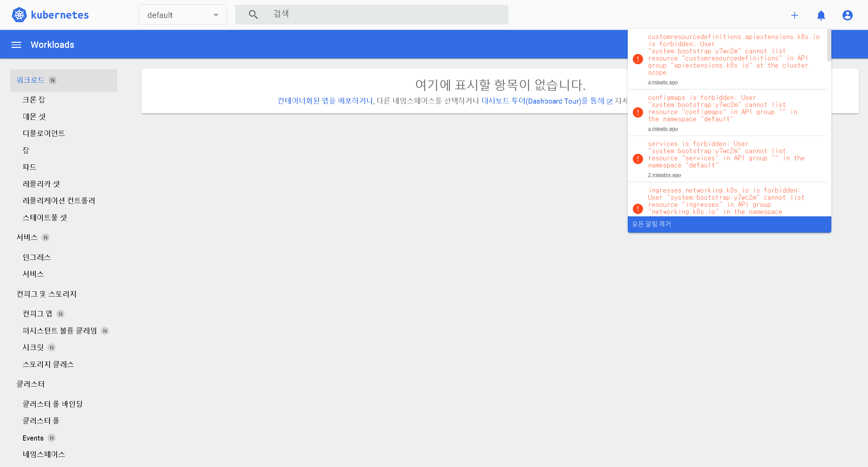Go to 파드 in the sidebar
Viewport: 868px width, 467px height.
30,167
